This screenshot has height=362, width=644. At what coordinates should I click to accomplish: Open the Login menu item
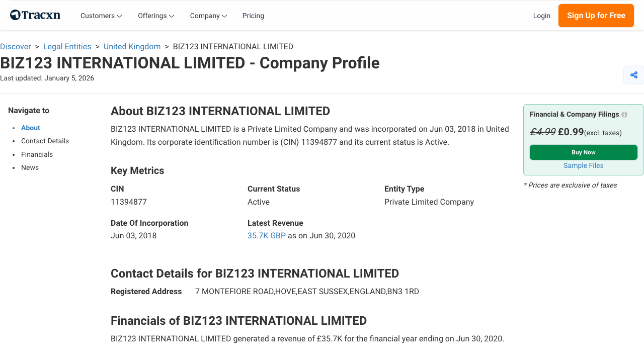coord(542,16)
